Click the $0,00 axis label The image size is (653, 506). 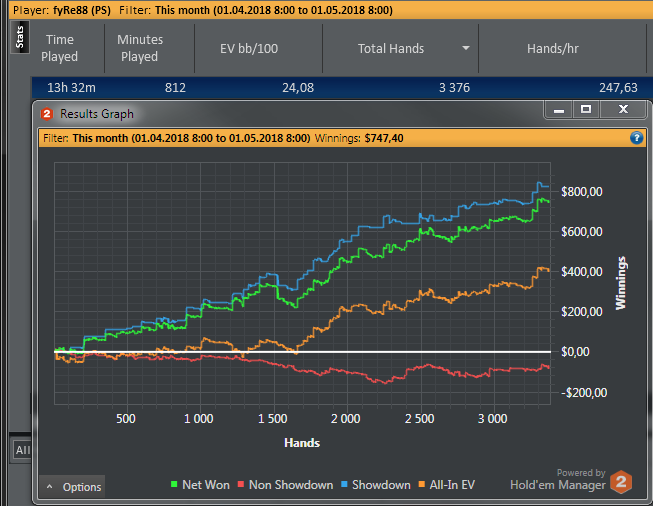[x=575, y=352]
